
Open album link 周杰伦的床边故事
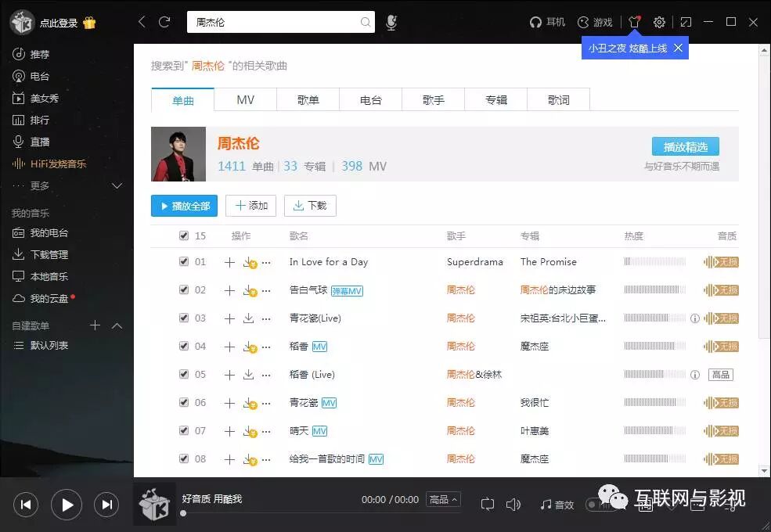click(558, 290)
